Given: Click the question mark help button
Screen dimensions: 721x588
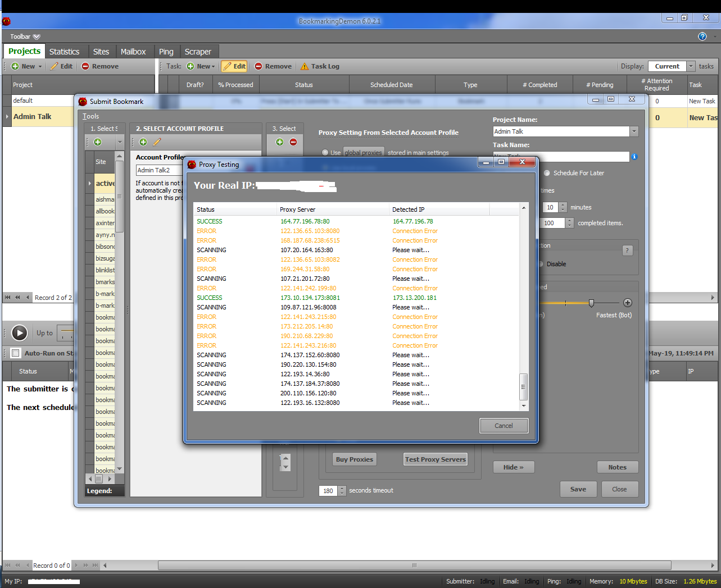Looking at the screenshot, I should 628,250.
